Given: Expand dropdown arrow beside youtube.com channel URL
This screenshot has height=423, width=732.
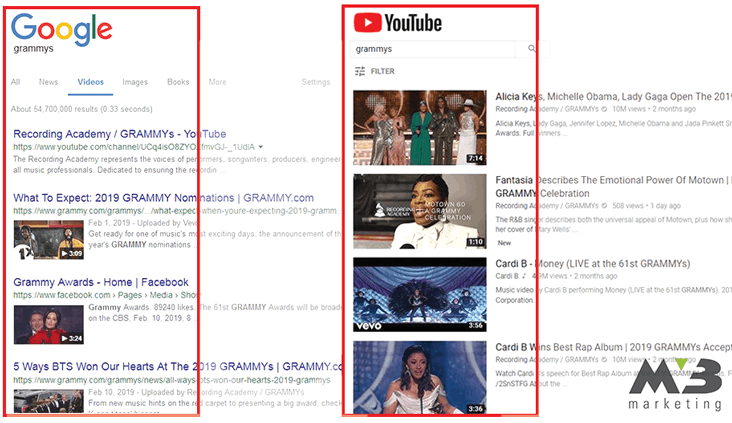Looking at the screenshot, I should point(260,147).
